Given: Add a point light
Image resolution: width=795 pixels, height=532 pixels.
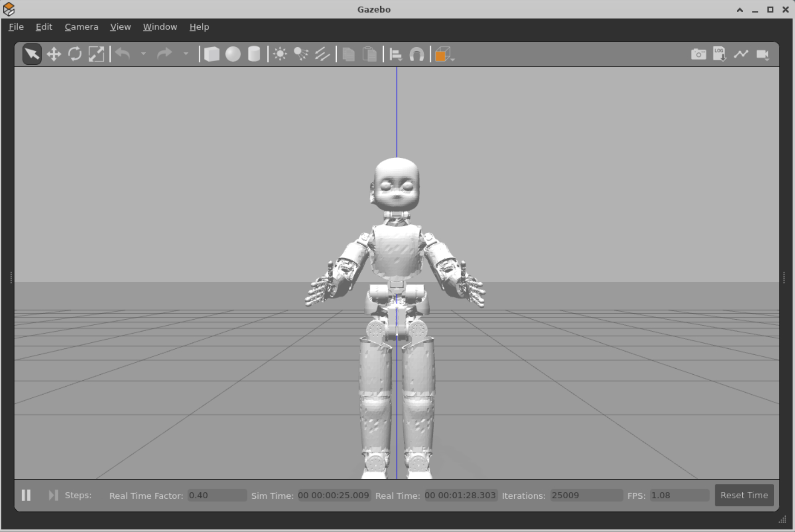Looking at the screenshot, I should pyautogui.click(x=280, y=54).
